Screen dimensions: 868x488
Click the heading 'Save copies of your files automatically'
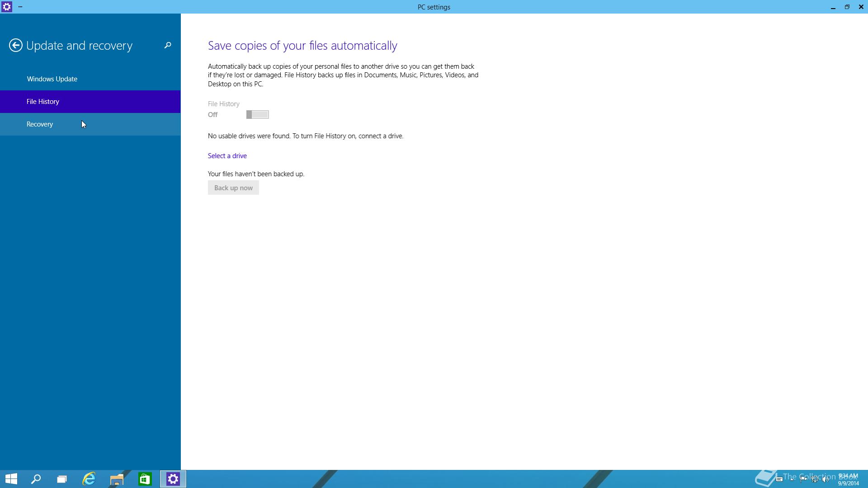pyautogui.click(x=302, y=46)
